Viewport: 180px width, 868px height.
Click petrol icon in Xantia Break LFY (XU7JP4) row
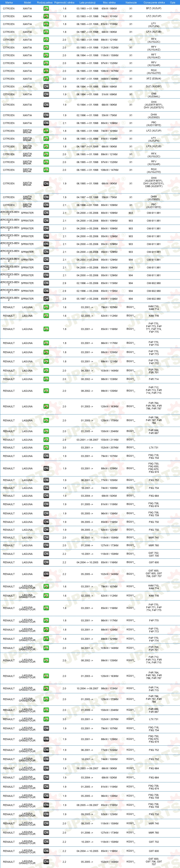pyautogui.click(x=46, y=139)
